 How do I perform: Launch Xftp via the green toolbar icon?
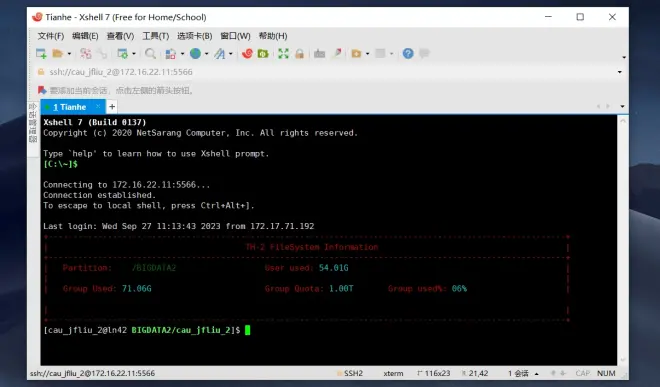coord(263,53)
